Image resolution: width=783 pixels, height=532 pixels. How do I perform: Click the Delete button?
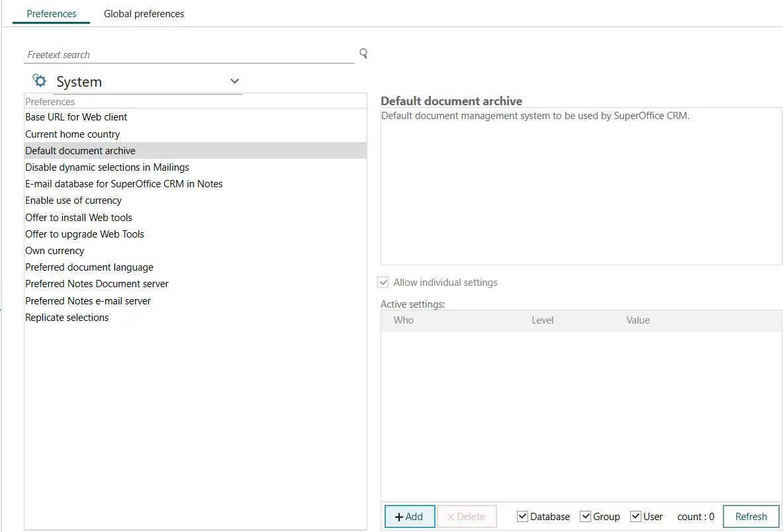click(x=467, y=517)
